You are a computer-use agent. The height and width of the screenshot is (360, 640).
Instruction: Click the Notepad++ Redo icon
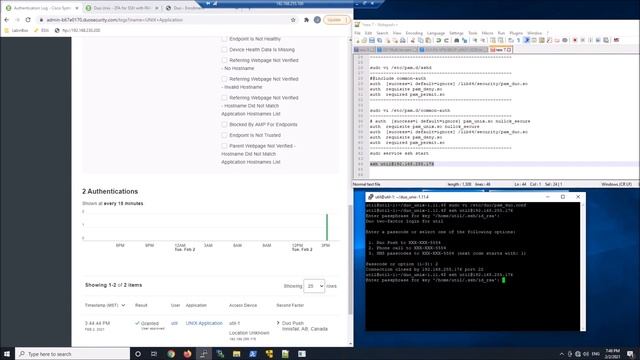[x=446, y=40]
